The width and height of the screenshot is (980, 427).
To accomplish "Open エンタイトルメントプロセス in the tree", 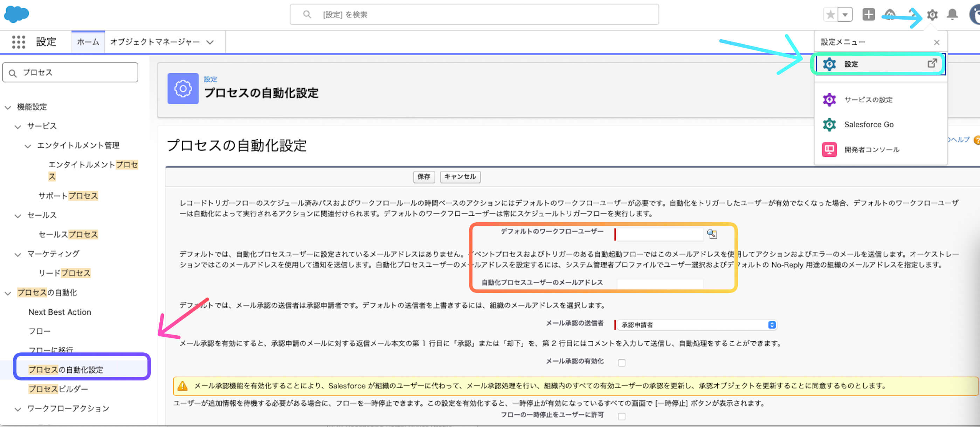I will click(93, 170).
